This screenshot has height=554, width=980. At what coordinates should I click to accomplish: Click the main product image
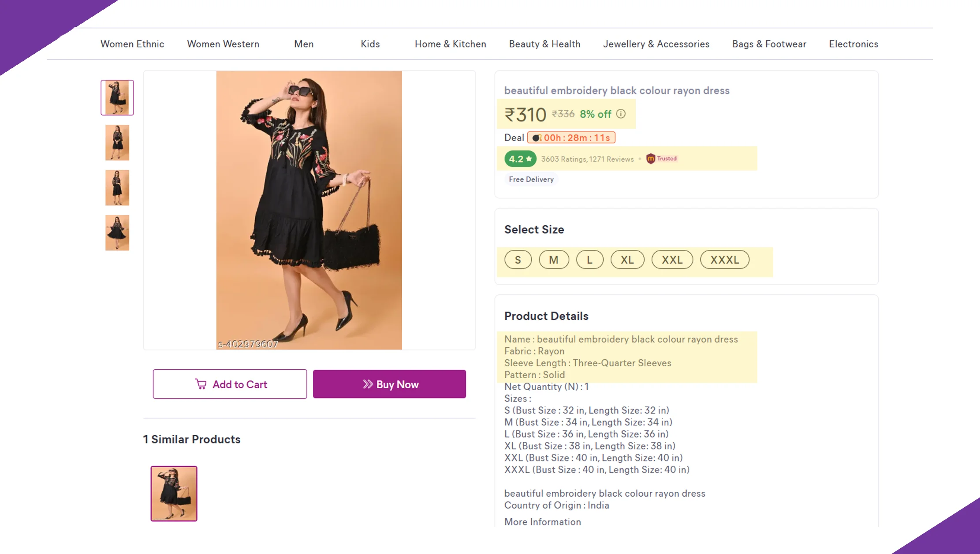pos(309,210)
